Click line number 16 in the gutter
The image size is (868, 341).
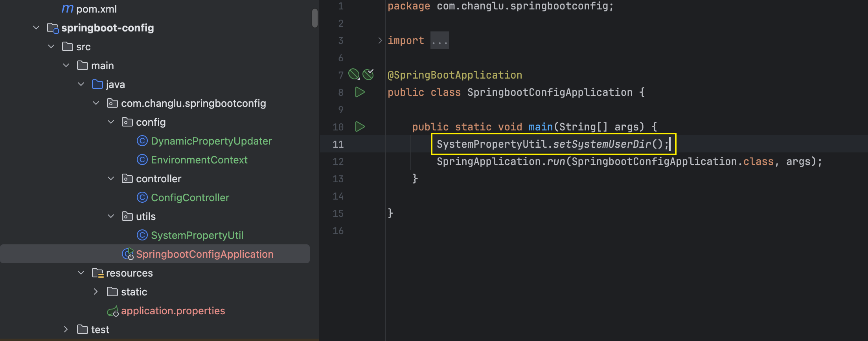tap(338, 231)
